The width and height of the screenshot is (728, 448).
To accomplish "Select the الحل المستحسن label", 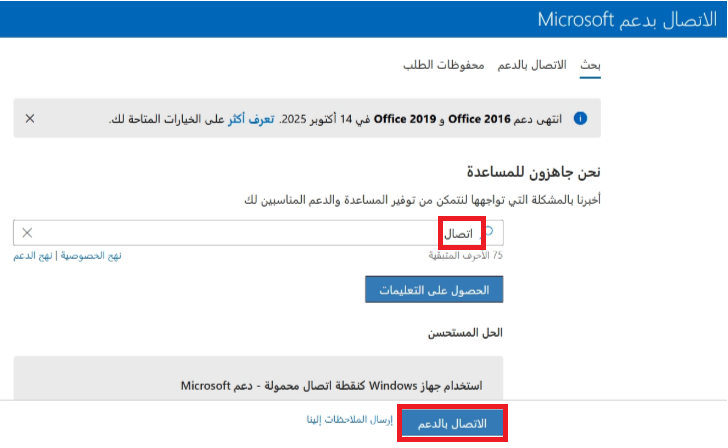I will coord(465,333).
